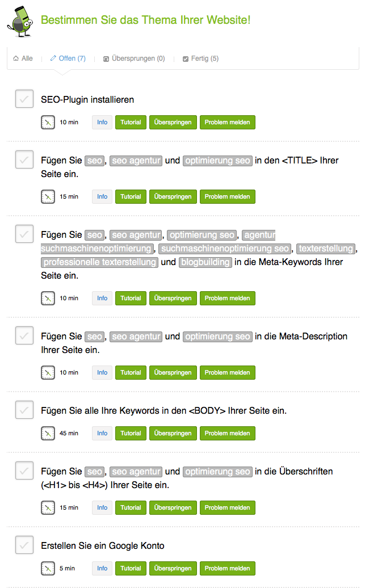The width and height of the screenshot is (365, 588).
Task: Open Info for the Meta-Description task
Action: (102, 372)
